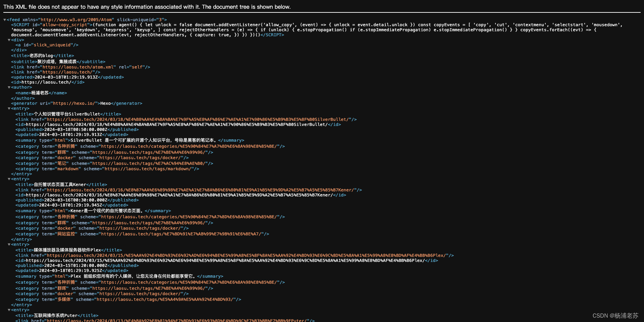Collapse the author element triangle
Image resolution: width=644 pixels, height=322 pixels.
(9, 87)
